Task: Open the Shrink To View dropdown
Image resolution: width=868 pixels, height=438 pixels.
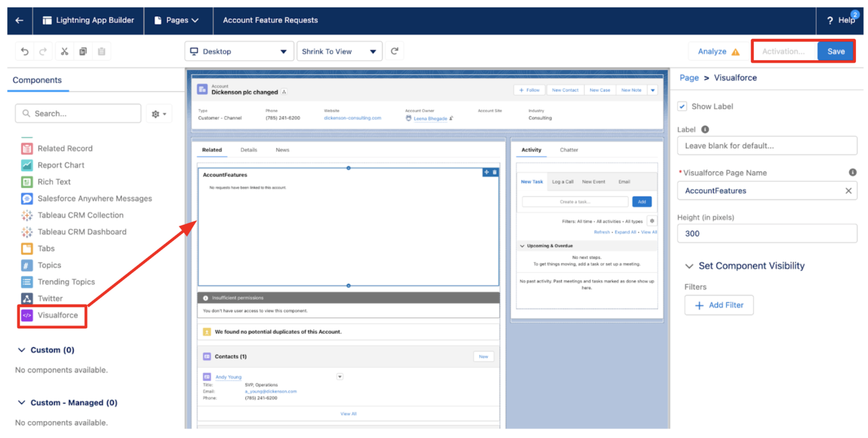Action: click(339, 51)
